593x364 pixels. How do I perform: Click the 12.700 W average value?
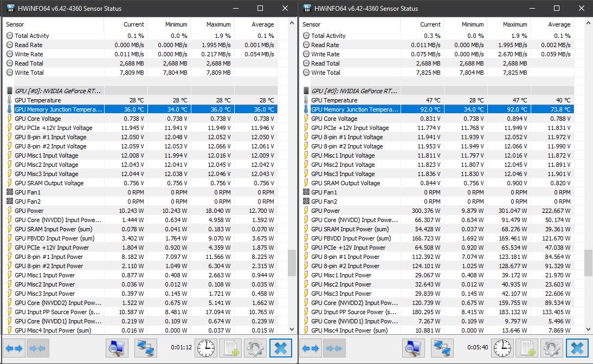pyautogui.click(x=262, y=211)
